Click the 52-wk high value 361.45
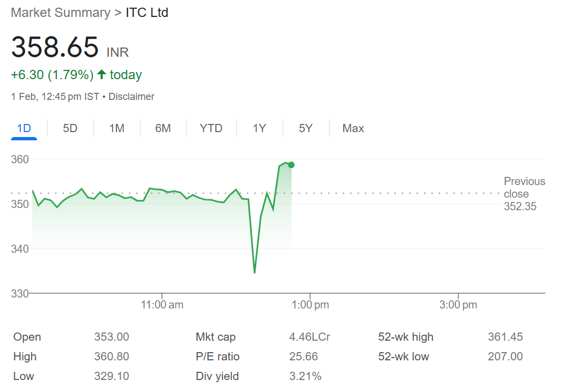This screenshot has height=392, width=576. coord(505,337)
